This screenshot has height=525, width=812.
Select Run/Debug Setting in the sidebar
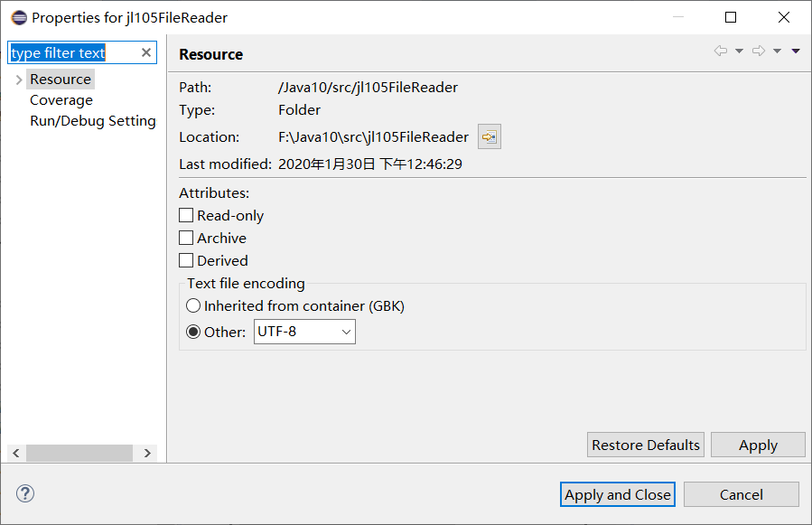click(x=92, y=120)
